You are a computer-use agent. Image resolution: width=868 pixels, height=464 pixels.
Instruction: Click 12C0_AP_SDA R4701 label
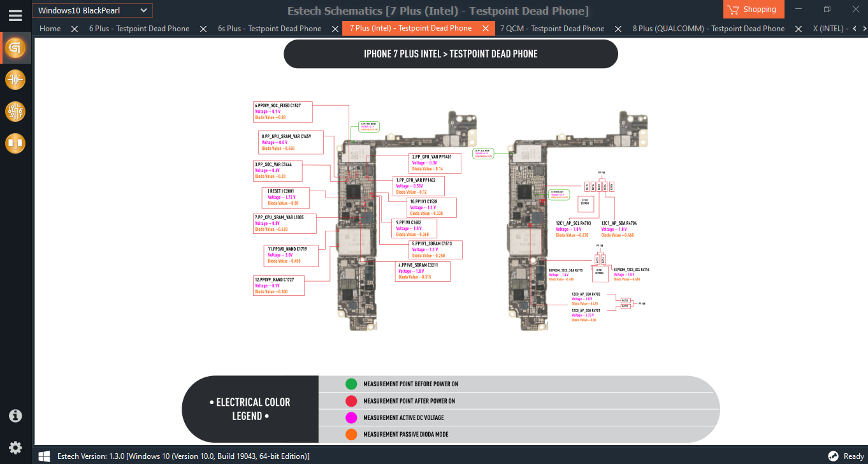click(x=586, y=310)
